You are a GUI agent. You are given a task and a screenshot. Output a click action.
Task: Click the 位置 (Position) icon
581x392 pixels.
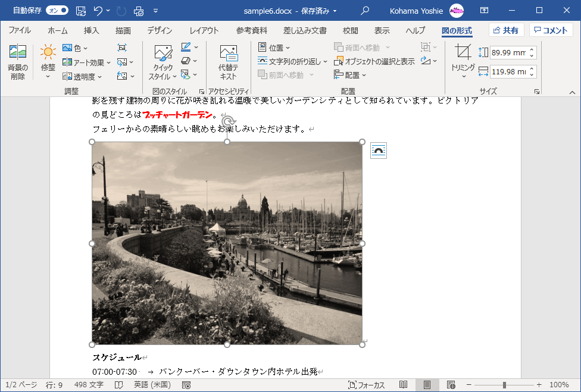coord(263,48)
